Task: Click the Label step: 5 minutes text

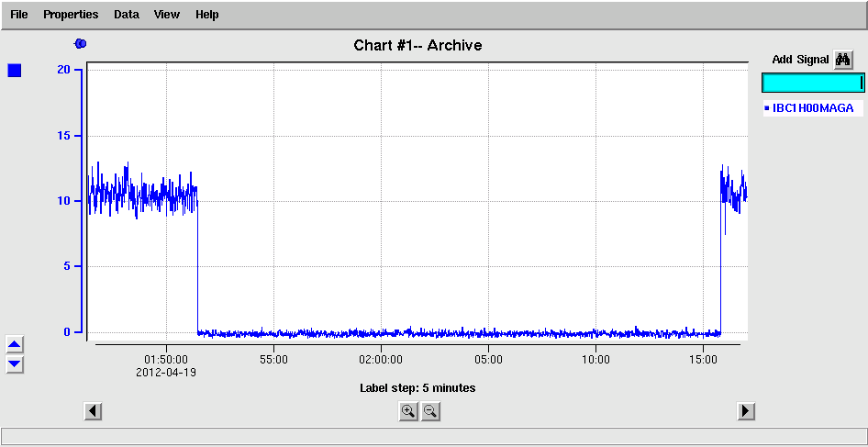Action: [418, 388]
